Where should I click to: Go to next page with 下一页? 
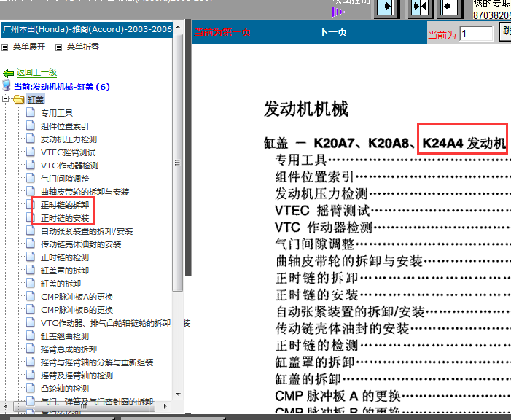(332, 32)
